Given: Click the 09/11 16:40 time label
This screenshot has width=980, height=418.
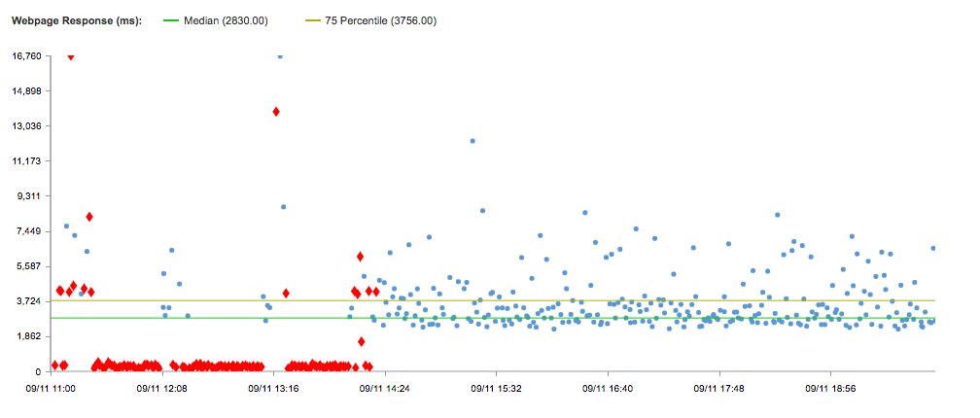Looking at the screenshot, I should [x=608, y=388].
